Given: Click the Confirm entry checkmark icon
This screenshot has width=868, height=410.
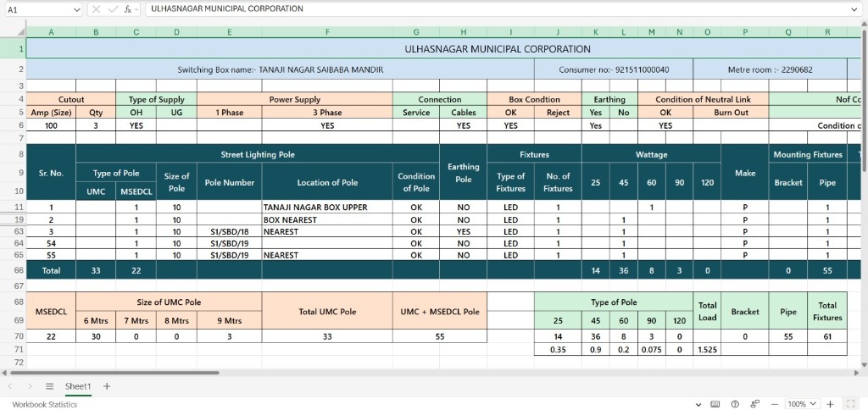Looking at the screenshot, I should [x=113, y=8].
